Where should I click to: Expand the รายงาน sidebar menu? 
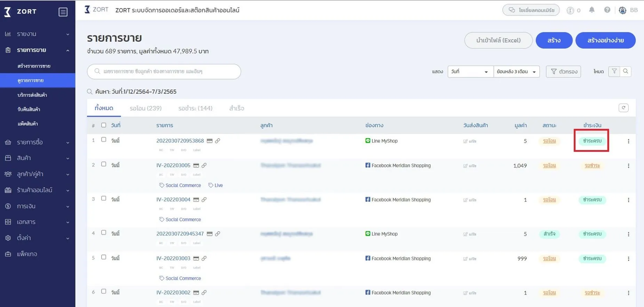click(37, 34)
